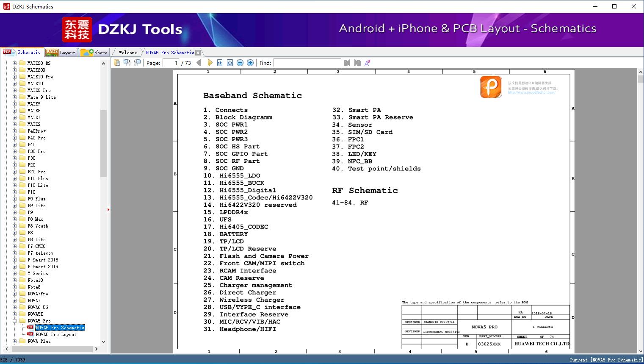This screenshot has height=364, width=644.
Task: Close the NOVA5 Pro Schematic tab
Action: (x=198, y=53)
